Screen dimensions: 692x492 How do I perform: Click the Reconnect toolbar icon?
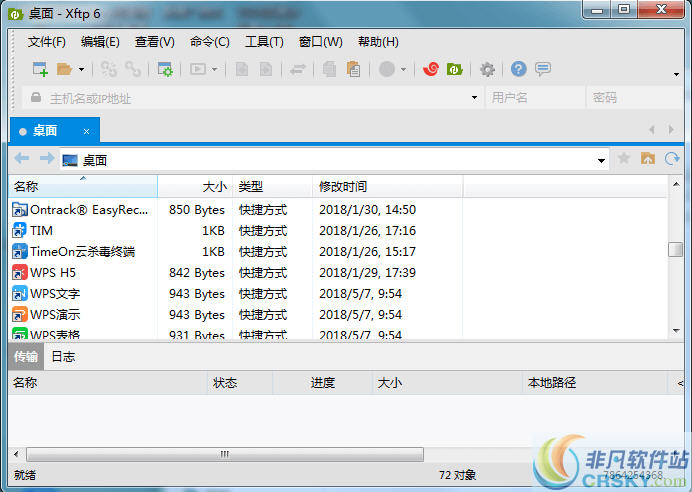tap(109, 69)
